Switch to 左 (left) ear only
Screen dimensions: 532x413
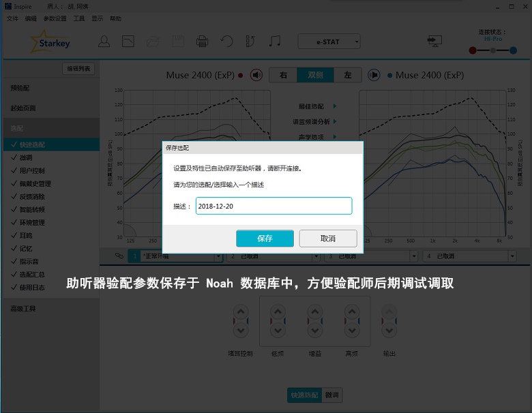tap(347, 75)
